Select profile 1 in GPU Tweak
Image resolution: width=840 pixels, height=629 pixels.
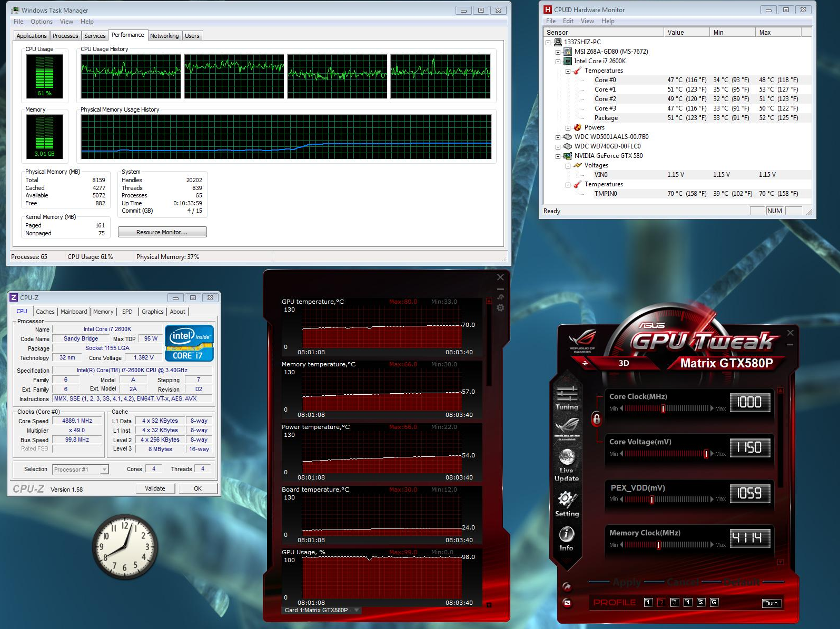coord(648,602)
